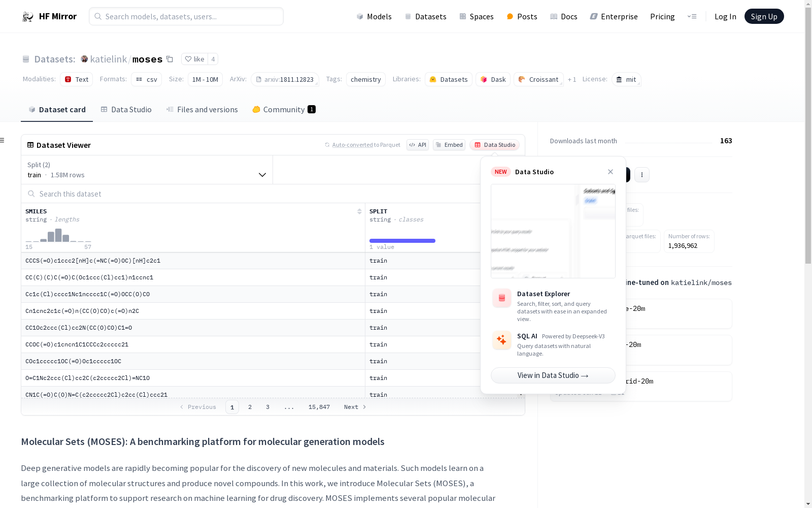Image resolution: width=812 pixels, height=508 pixels.
Task: Click the 'View in Data Studio' button
Action: click(553, 375)
